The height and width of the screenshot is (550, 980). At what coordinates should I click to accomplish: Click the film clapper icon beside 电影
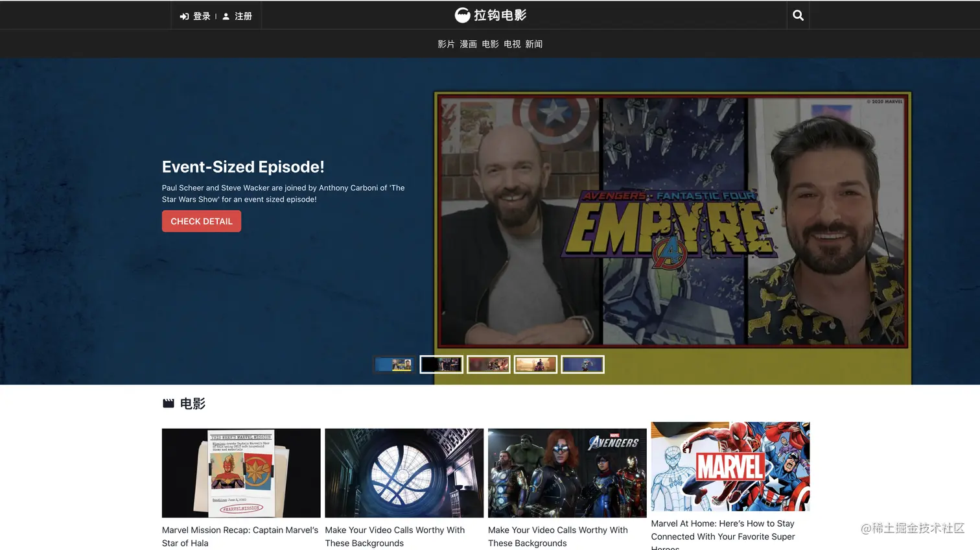click(x=169, y=403)
